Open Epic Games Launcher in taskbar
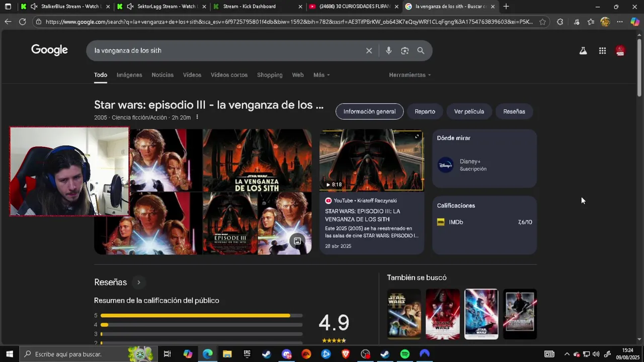This screenshot has height=362, width=644. 247,354
